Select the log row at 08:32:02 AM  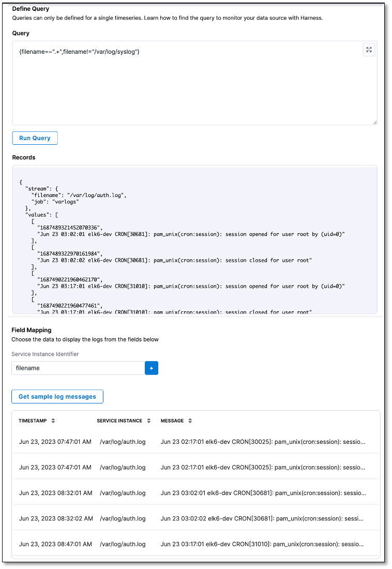pyautogui.click(x=197, y=518)
